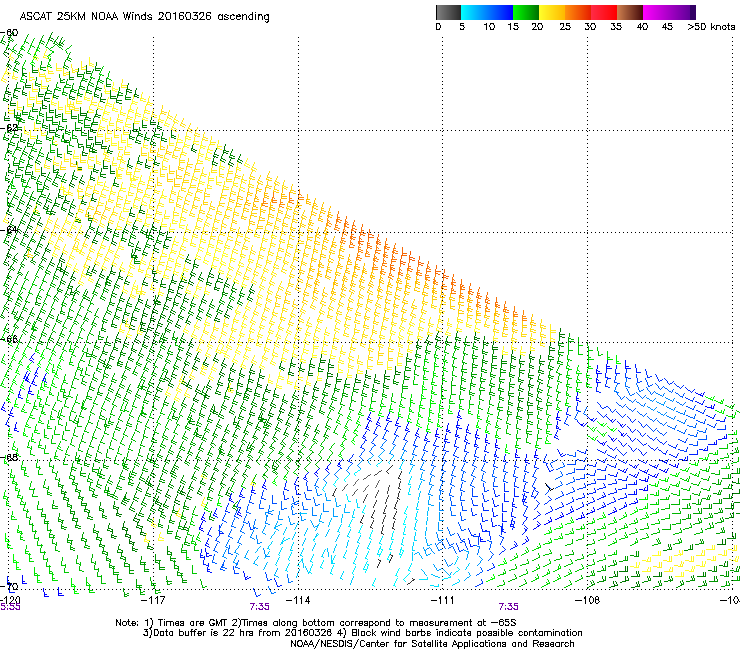The height and width of the screenshot is (650, 740).
Task: Click the -111 longitude axis label
Action: coord(442,600)
